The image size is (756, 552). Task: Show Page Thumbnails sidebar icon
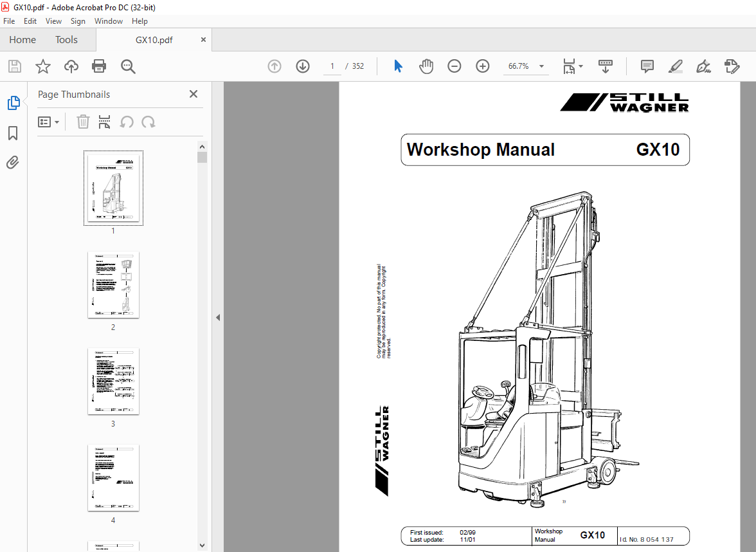click(14, 103)
